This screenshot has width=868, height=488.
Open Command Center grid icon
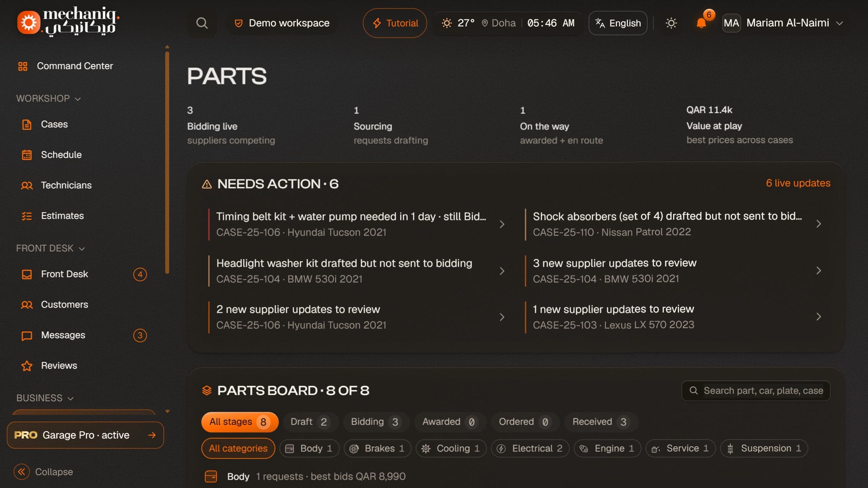pyautogui.click(x=23, y=66)
